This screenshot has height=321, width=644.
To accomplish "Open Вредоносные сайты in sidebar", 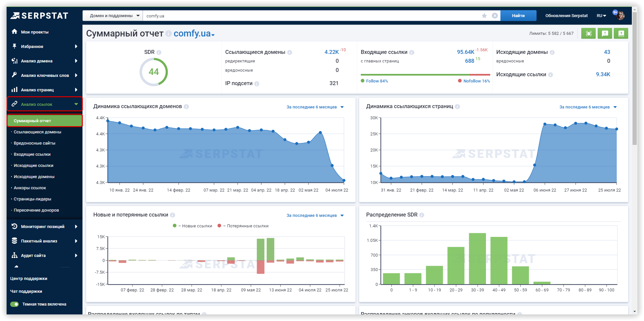I will point(34,143).
